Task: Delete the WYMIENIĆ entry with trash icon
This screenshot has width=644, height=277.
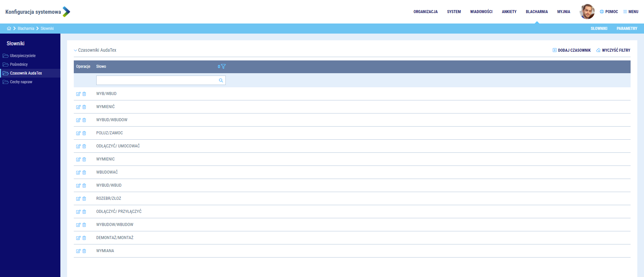Action: (84, 107)
